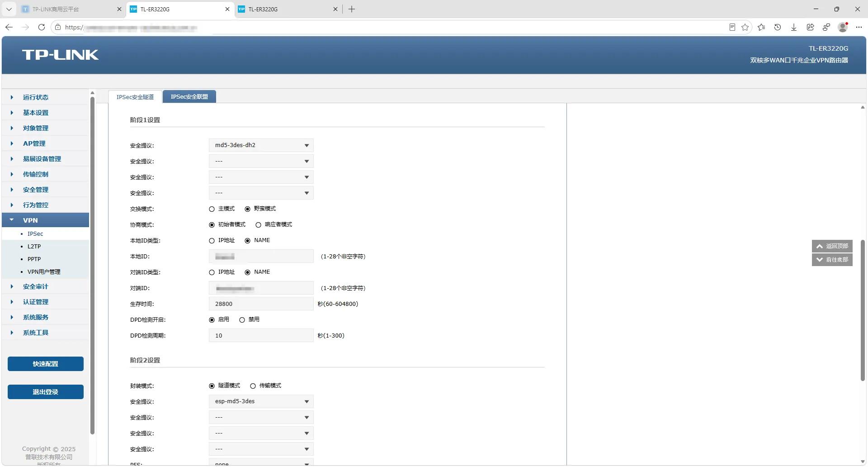Disable DPD检测 with 禁用 radio
This screenshot has height=467, width=868.
(x=242, y=320)
